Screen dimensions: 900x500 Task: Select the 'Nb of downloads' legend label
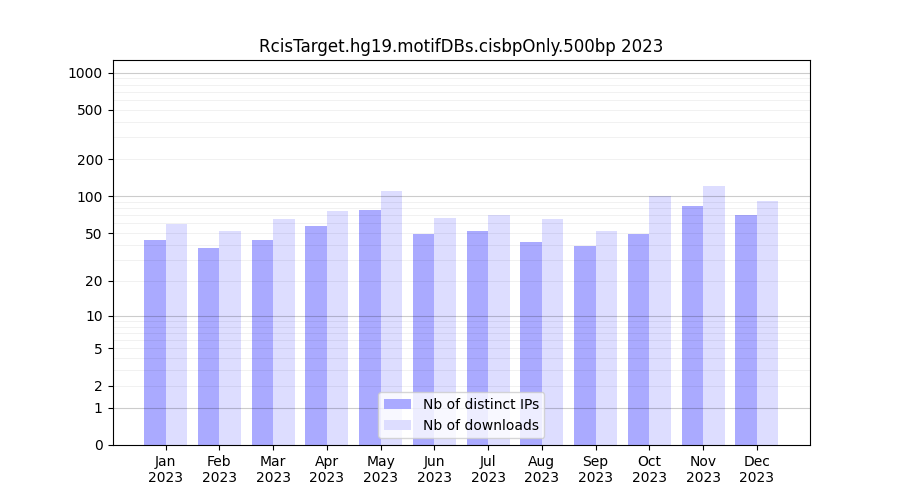480,425
